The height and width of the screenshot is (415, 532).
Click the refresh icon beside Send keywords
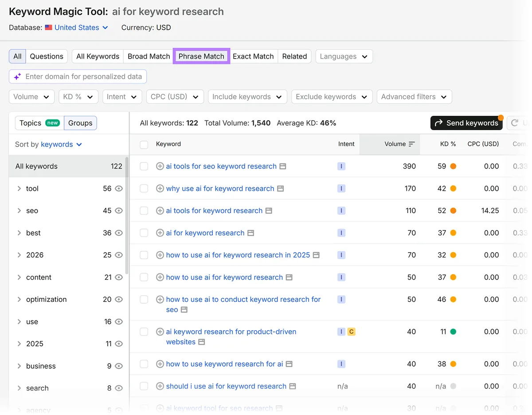pos(515,123)
